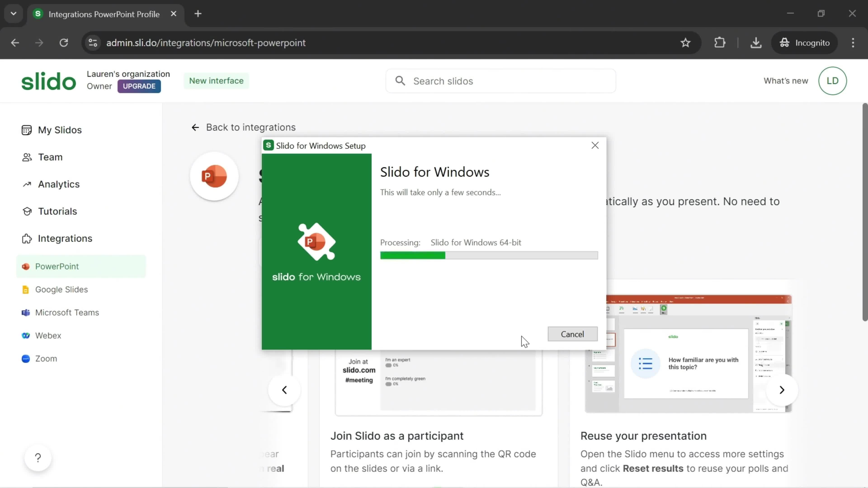Screen dimensions: 868x488
Task: Click the Zoom blue icon
Action: tap(26, 359)
